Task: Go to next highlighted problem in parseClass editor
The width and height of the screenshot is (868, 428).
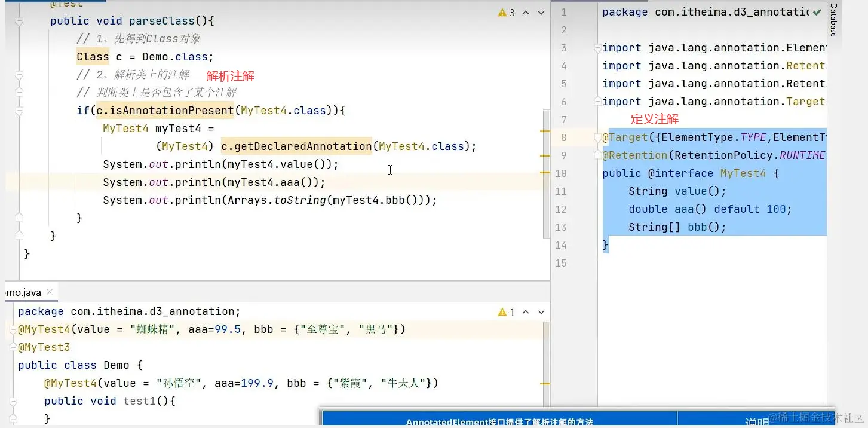Action: [x=541, y=13]
